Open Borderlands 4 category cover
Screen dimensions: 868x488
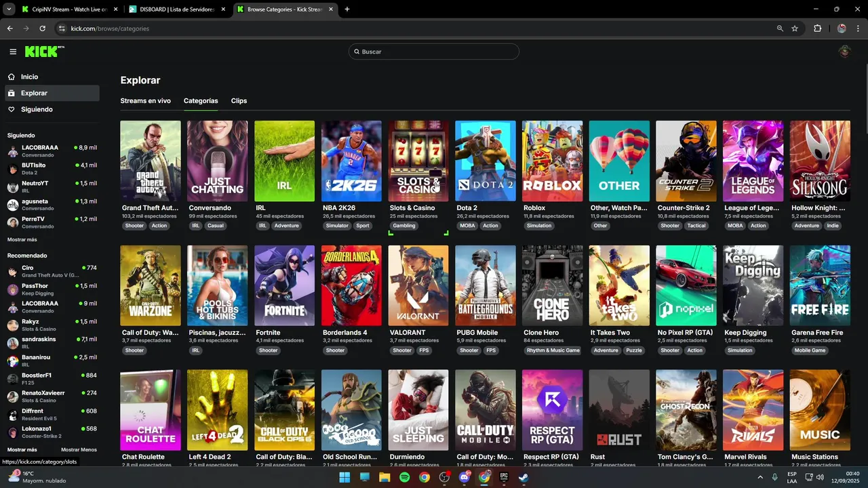click(x=351, y=285)
